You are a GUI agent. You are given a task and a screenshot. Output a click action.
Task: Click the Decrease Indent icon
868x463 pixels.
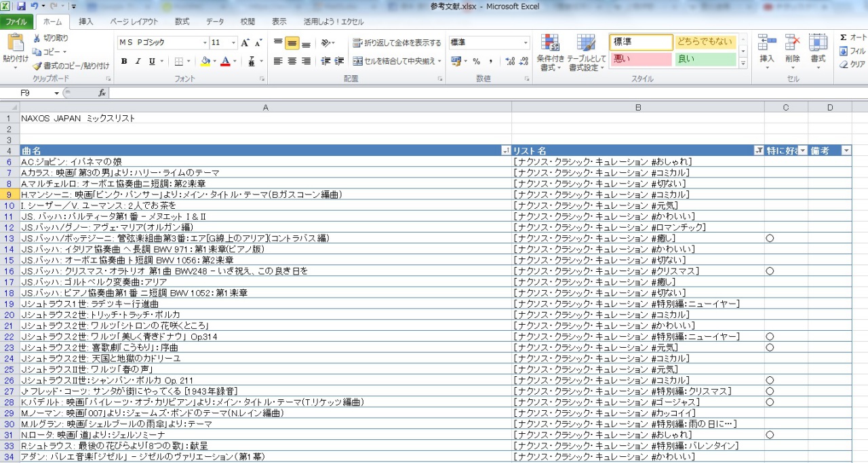[326, 61]
